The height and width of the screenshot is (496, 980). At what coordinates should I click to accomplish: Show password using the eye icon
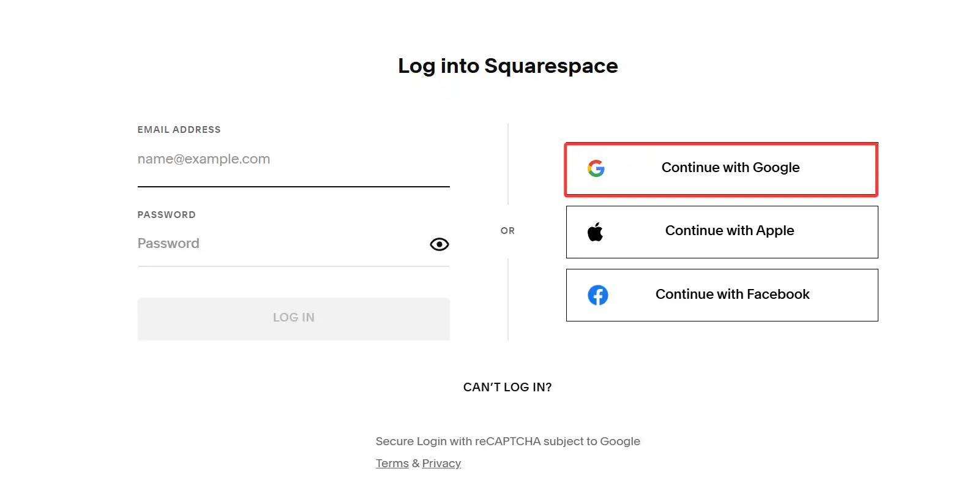point(439,244)
